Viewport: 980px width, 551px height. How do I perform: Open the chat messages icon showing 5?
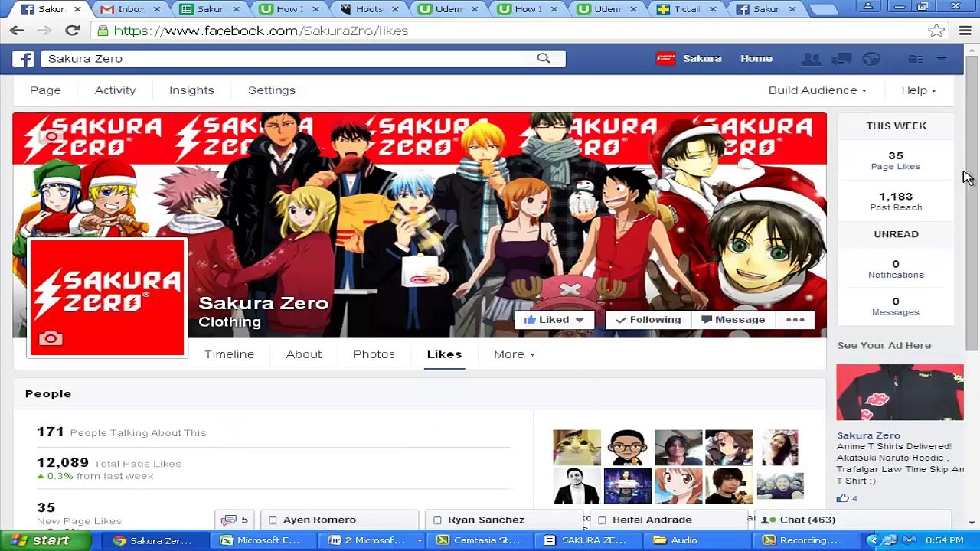pyautogui.click(x=235, y=520)
